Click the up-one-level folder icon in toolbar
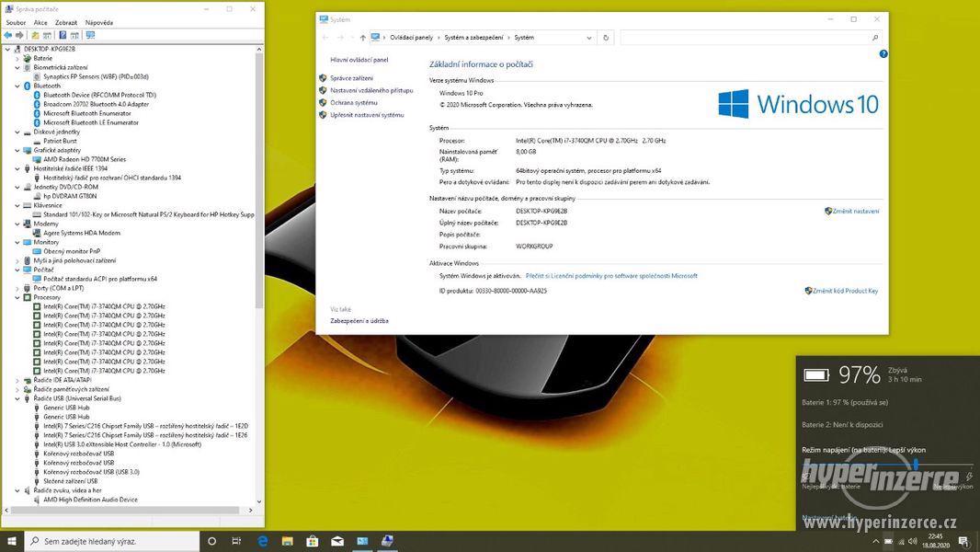 [x=36, y=36]
